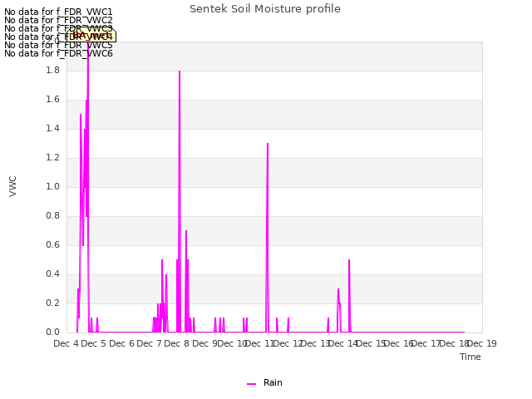Screen dimensions: 532x399
Task: Click the Time x-axis label
Action: [x=470, y=357]
